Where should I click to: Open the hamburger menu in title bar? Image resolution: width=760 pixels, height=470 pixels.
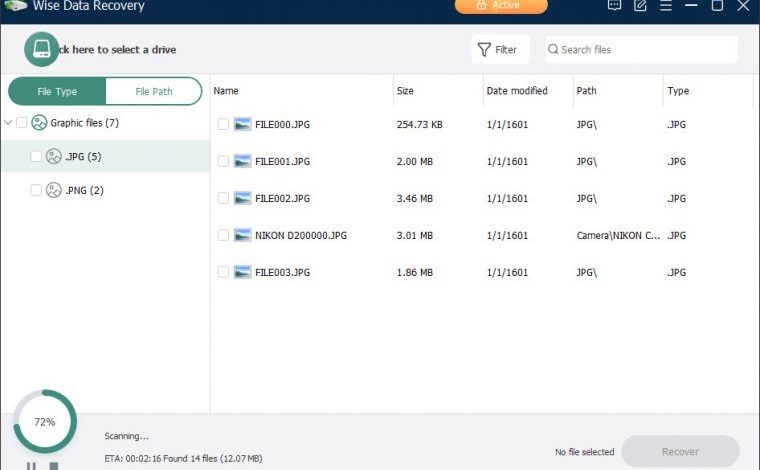point(666,5)
